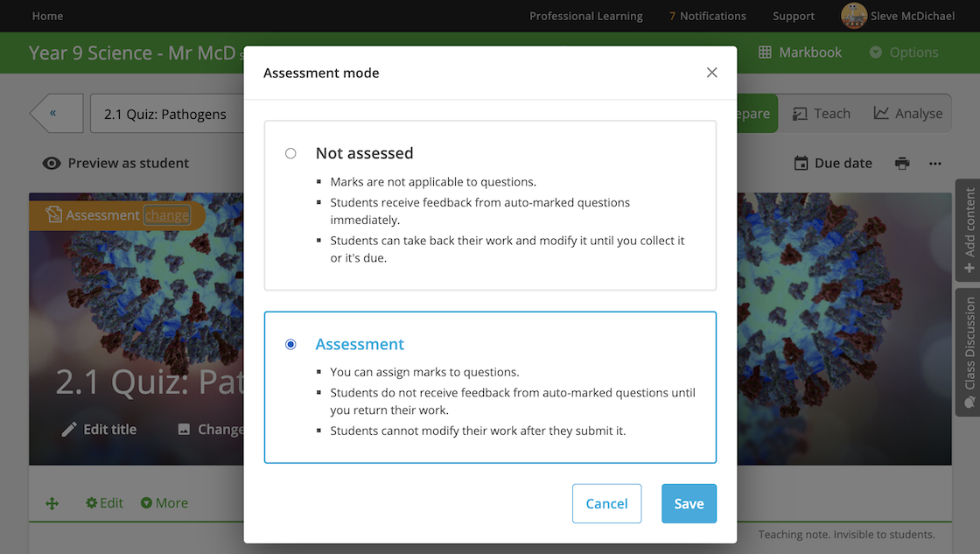Click the print icon near Due date
Viewport: 980px width, 554px height.
tap(902, 163)
